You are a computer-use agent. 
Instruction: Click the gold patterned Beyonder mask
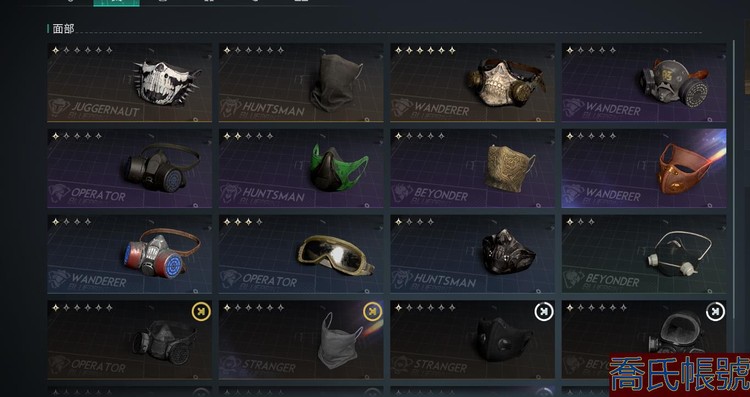(473, 168)
